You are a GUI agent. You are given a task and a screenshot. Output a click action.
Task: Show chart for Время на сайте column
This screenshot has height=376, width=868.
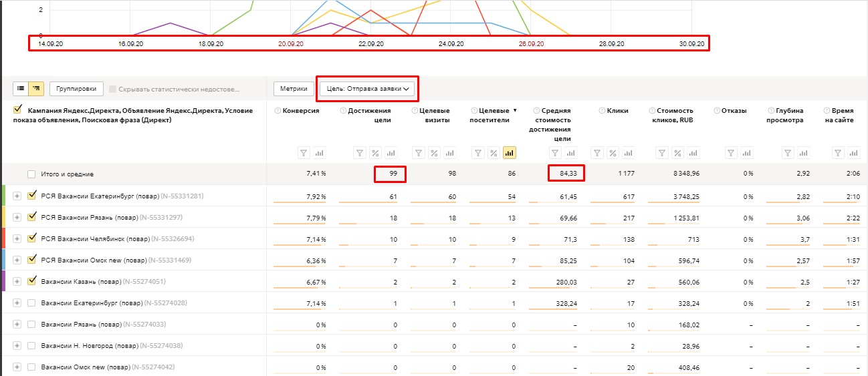click(x=853, y=153)
